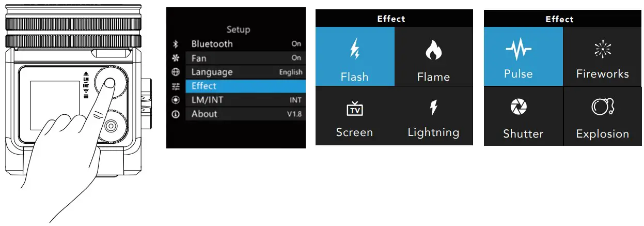
Task: Click the globe Language icon
Action: pos(176,72)
